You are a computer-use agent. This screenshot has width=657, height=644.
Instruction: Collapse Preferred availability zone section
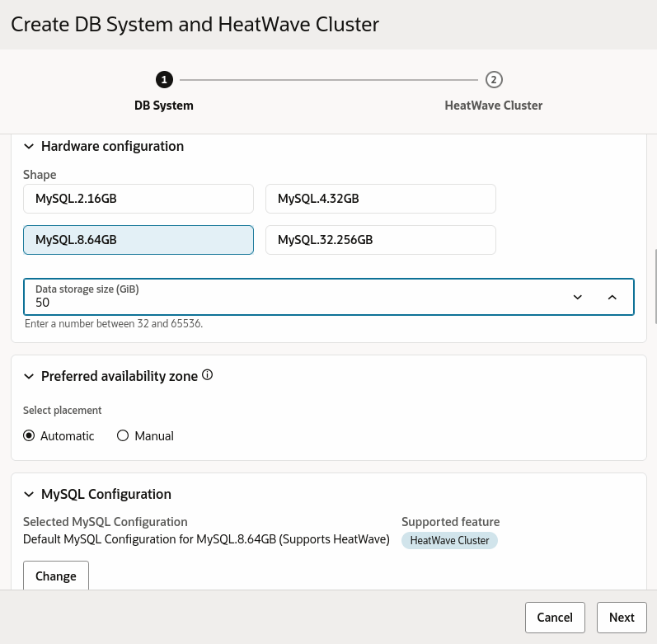pos(29,376)
